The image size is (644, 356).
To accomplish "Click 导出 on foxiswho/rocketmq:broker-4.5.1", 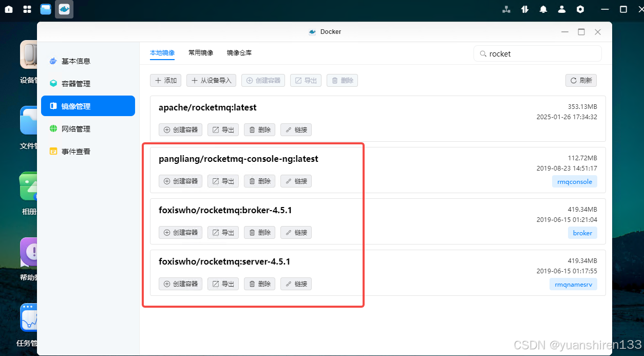I will (223, 232).
